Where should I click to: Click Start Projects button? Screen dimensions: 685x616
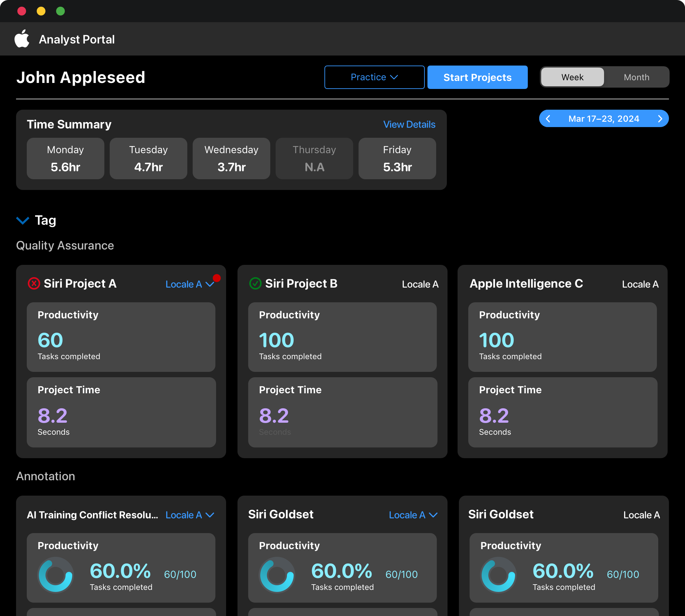tap(477, 77)
